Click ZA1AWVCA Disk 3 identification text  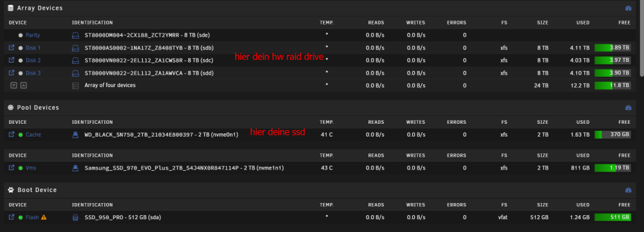click(x=149, y=73)
